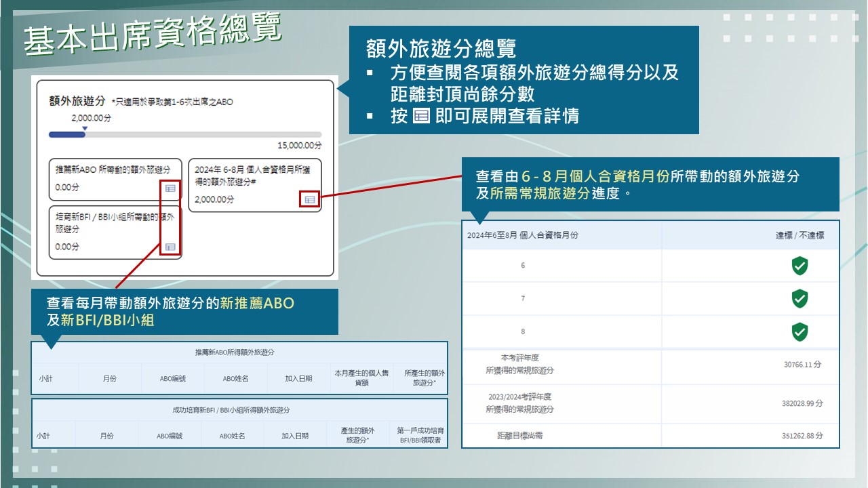Click 額外旅遊分總覽 callout heading
This screenshot has height=488, width=868.
coord(441,48)
